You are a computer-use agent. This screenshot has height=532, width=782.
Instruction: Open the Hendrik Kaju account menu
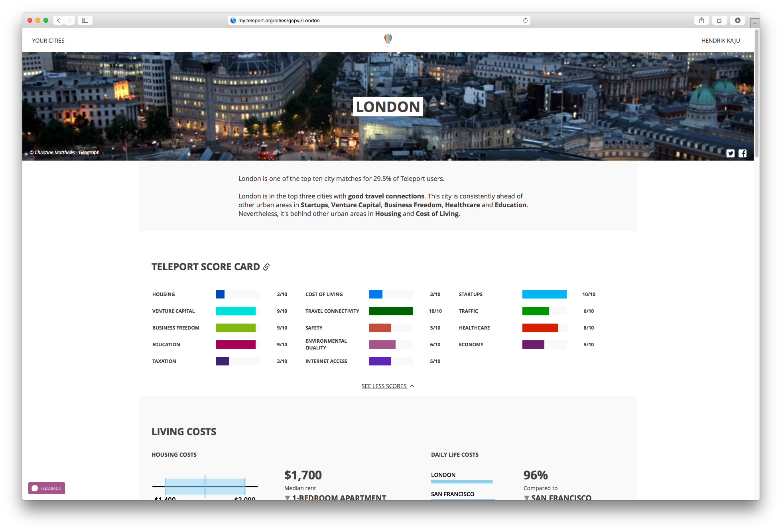click(x=720, y=41)
